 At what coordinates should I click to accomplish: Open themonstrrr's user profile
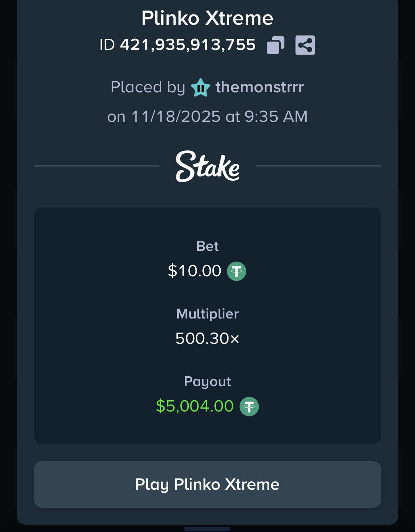(x=259, y=87)
